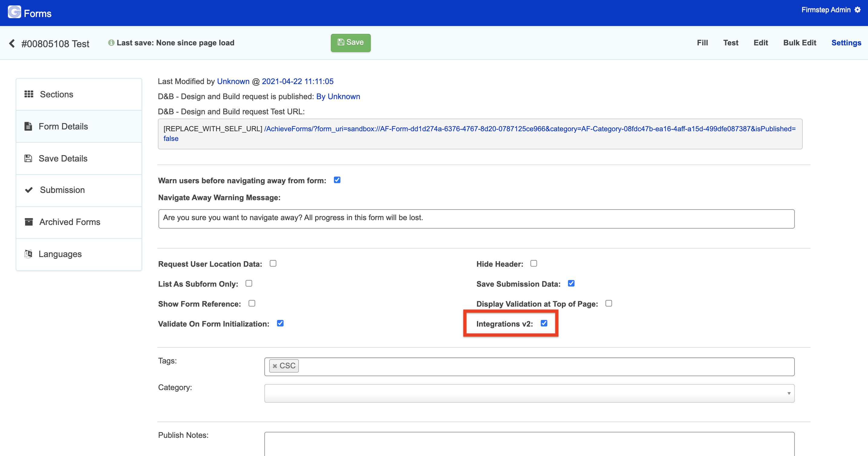This screenshot has height=456, width=868.
Task: Go to Submission in the sidebar
Action: [79, 190]
